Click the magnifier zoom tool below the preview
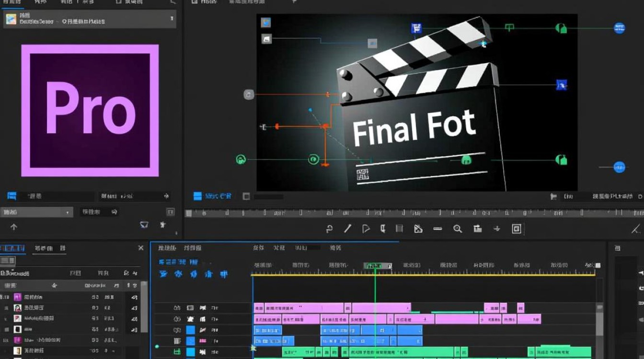644x359 pixels. click(458, 229)
